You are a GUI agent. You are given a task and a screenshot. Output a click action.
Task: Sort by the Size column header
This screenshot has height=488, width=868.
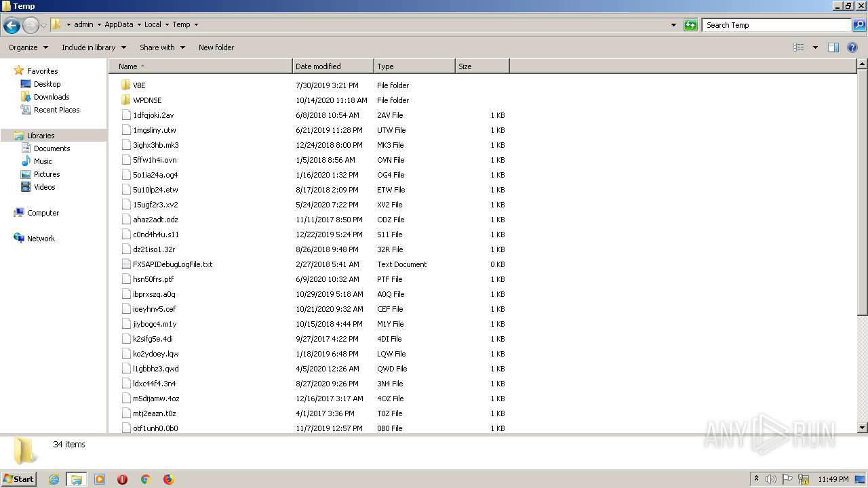coord(482,66)
